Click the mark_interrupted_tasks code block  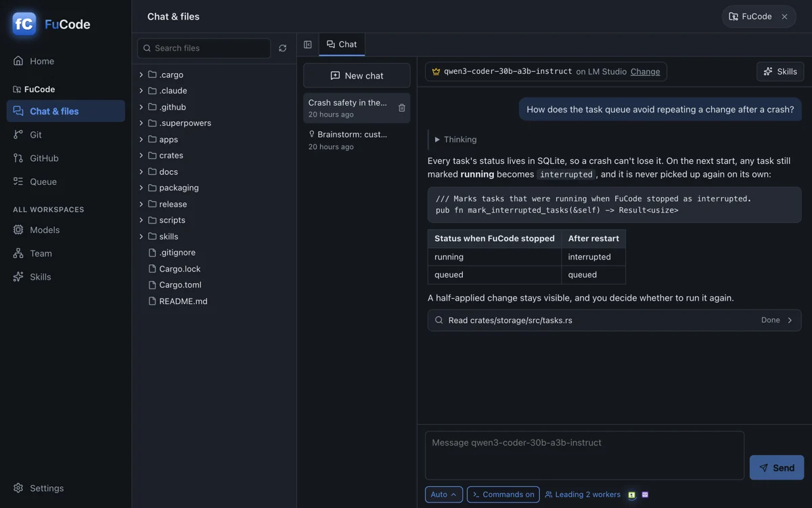coord(614,205)
